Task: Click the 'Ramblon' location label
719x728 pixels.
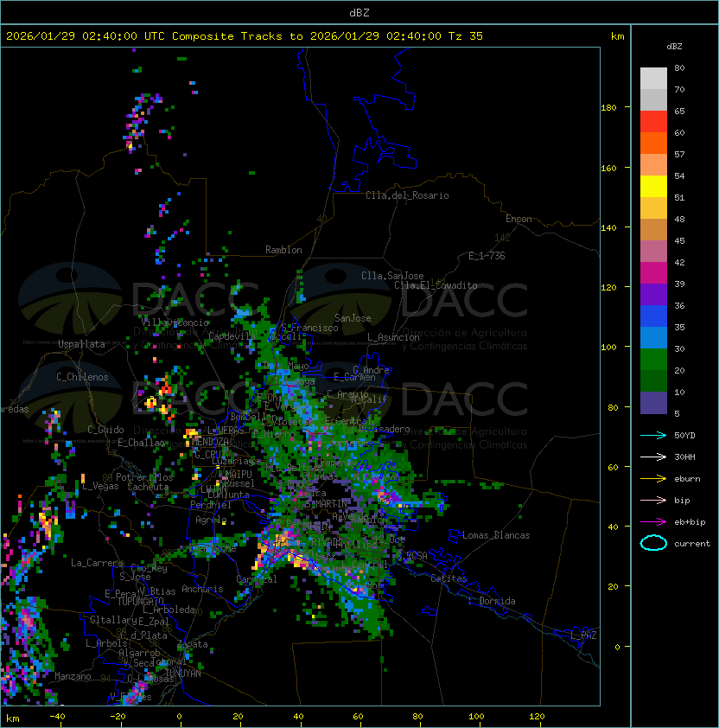Action: (283, 250)
